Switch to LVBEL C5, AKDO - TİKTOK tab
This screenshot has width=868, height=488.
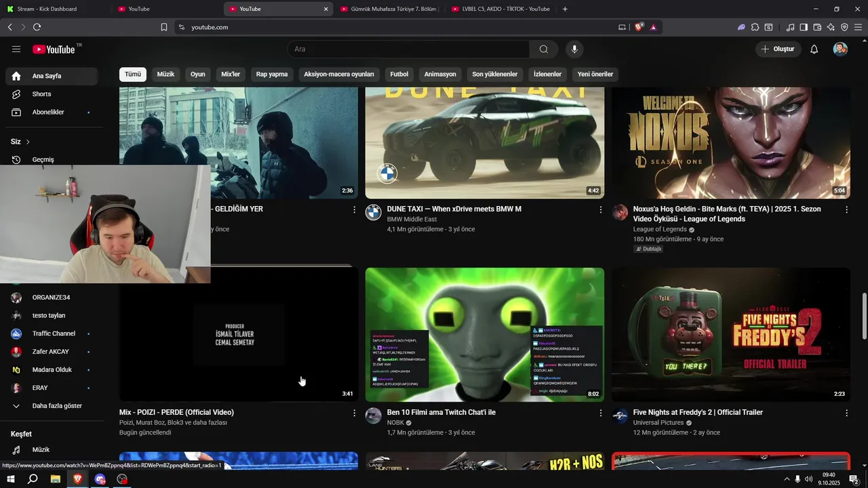pos(502,9)
